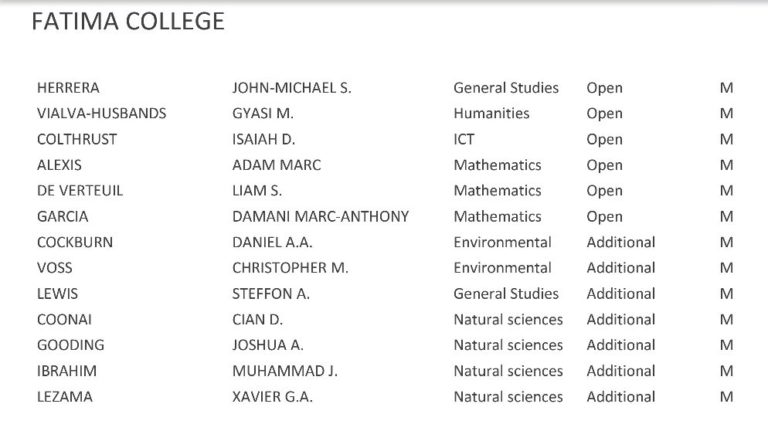This screenshot has width=768, height=448.
Task: Click Additional in LEWIS row
Action: pos(621,293)
